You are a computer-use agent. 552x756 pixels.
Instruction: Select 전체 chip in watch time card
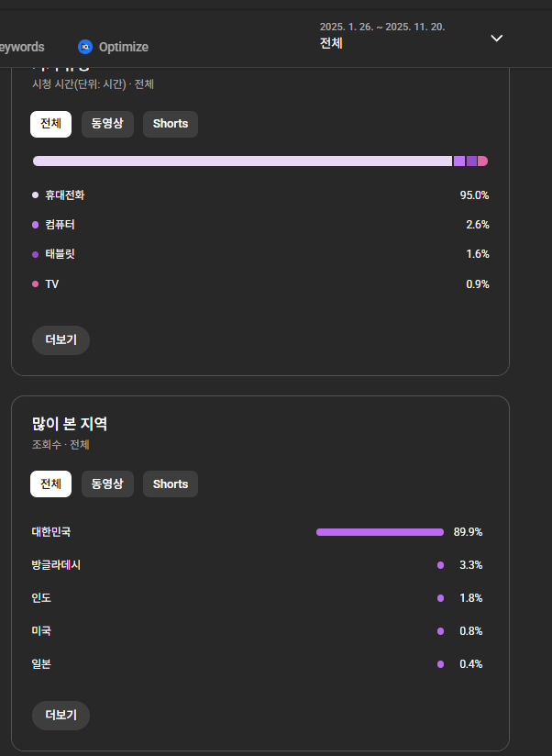50,124
